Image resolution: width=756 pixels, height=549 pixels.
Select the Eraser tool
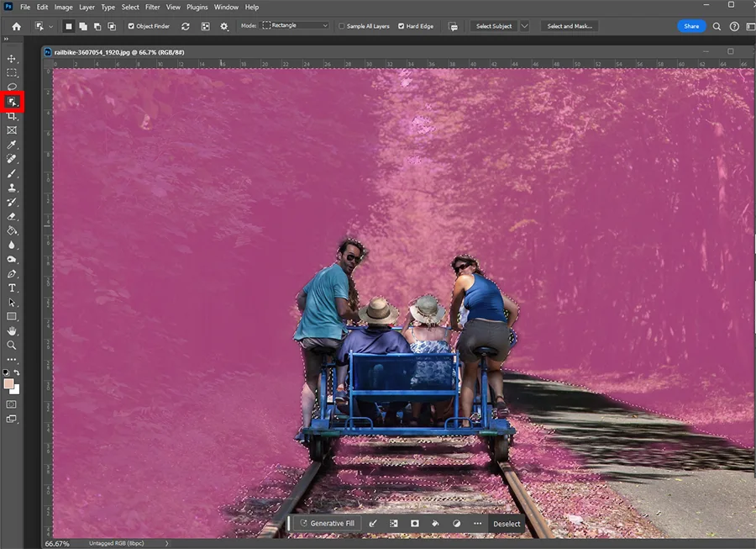12,216
